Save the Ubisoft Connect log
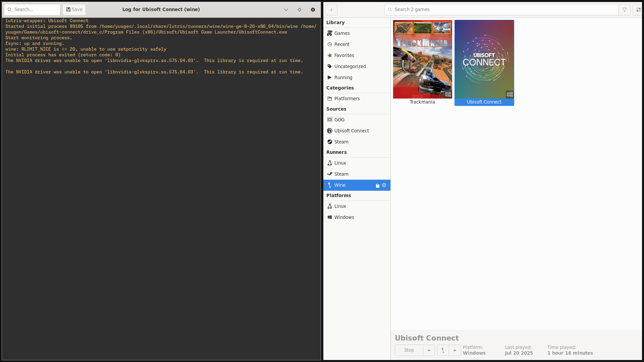Image resolution: width=644 pixels, height=362 pixels. click(x=74, y=10)
